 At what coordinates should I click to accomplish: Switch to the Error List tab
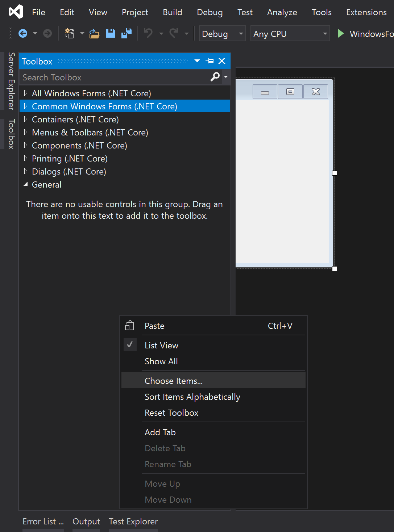point(43,521)
